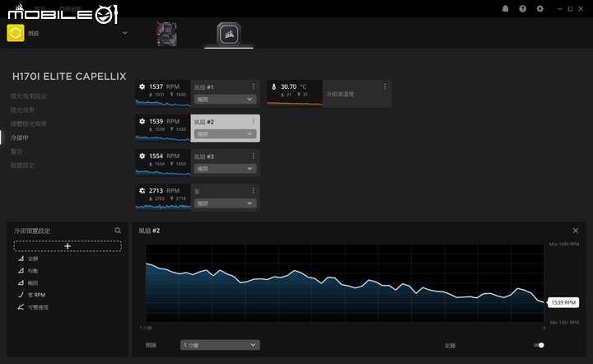Viewport: 593px width, 364px height.
Task: Select the Corsair cooler device icon
Action: click(x=229, y=34)
